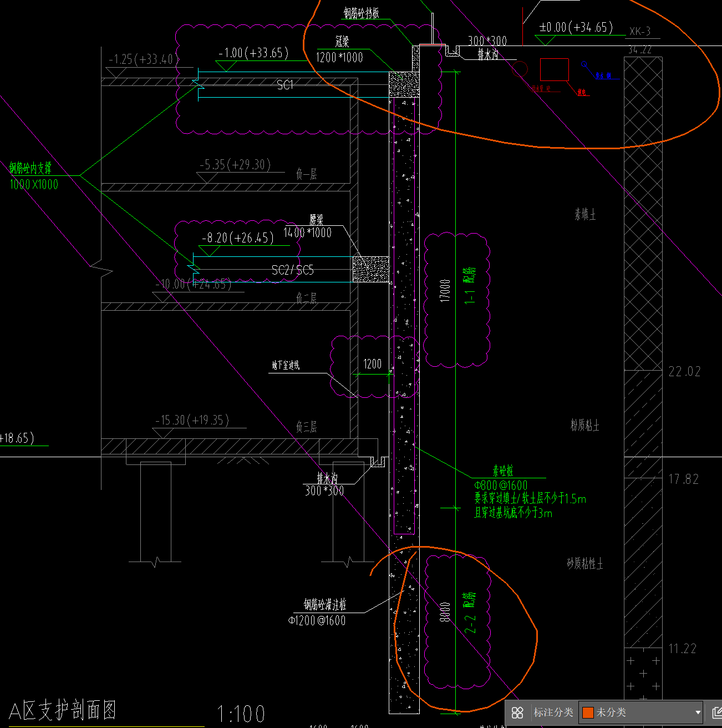
Task: Click the elevation text -5.35(+29.30)
Action: click(235, 165)
